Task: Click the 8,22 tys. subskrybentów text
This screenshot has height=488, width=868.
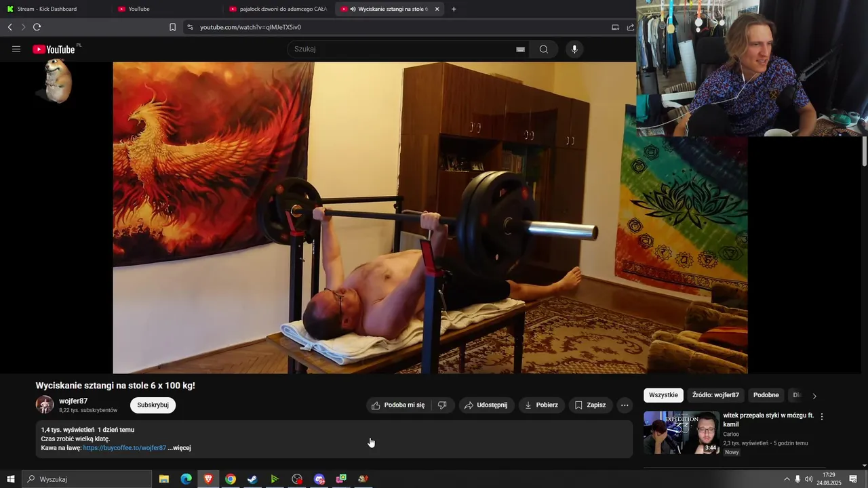Action: coord(88,411)
